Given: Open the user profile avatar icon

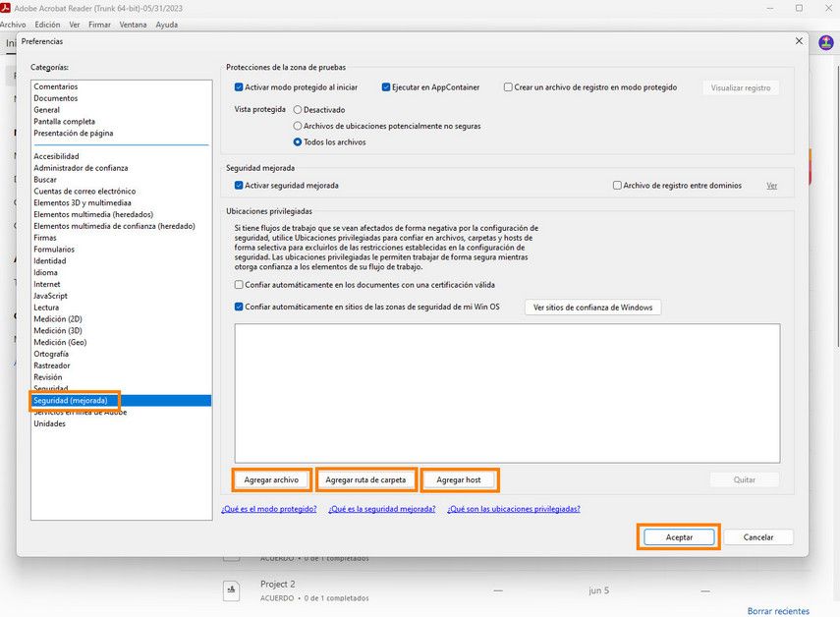Looking at the screenshot, I should coord(826,42).
